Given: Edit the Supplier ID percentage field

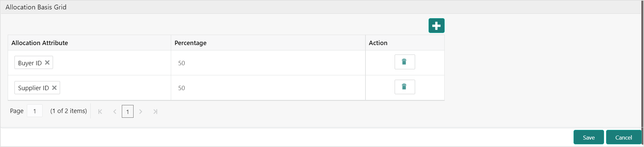Looking at the screenshot, I should click(x=268, y=88).
